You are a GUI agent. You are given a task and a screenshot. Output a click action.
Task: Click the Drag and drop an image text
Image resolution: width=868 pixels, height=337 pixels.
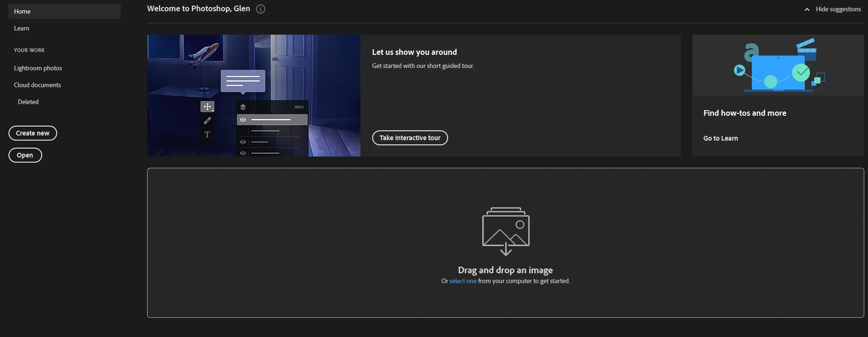coord(505,270)
